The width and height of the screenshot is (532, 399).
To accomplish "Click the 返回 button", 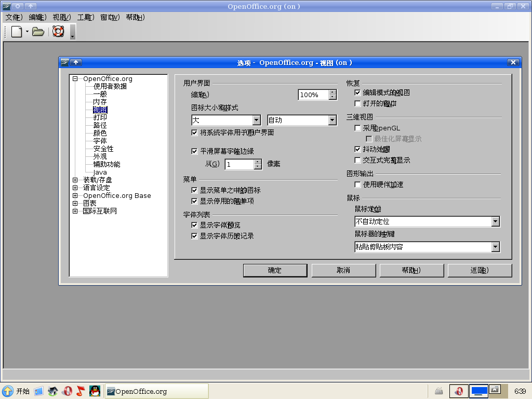I will point(480,270).
